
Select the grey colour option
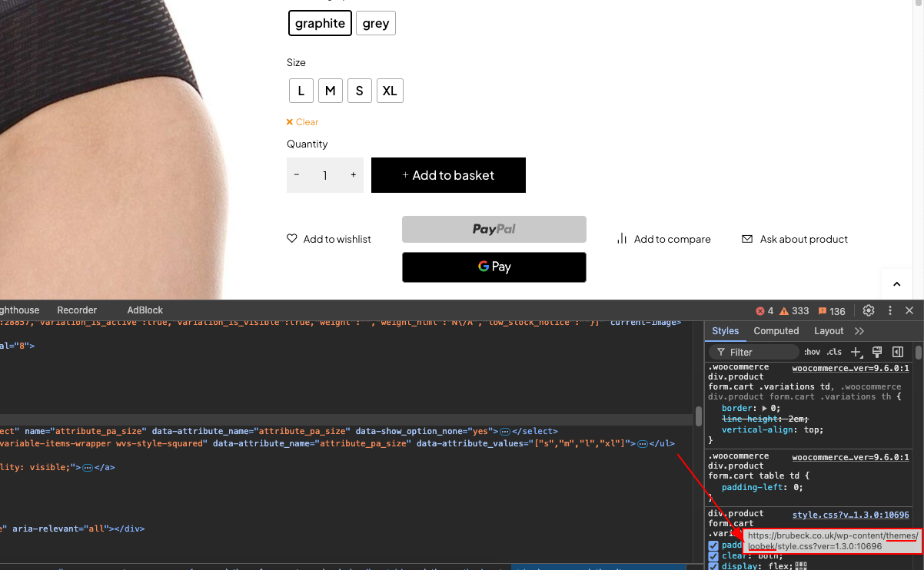pos(376,23)
